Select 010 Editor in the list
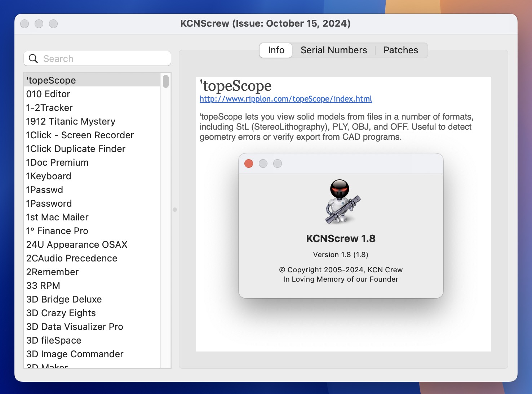 pyautogui.click(x=92, y=94)
